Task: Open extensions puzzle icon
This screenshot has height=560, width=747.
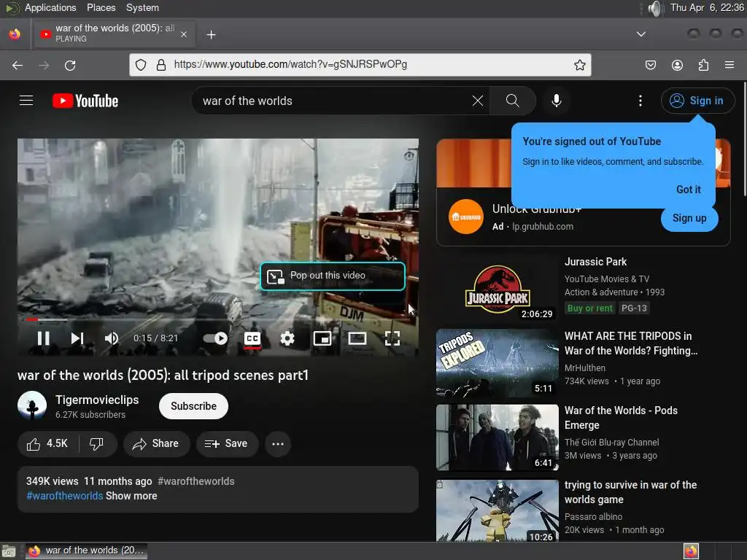Action: point(703,65)
